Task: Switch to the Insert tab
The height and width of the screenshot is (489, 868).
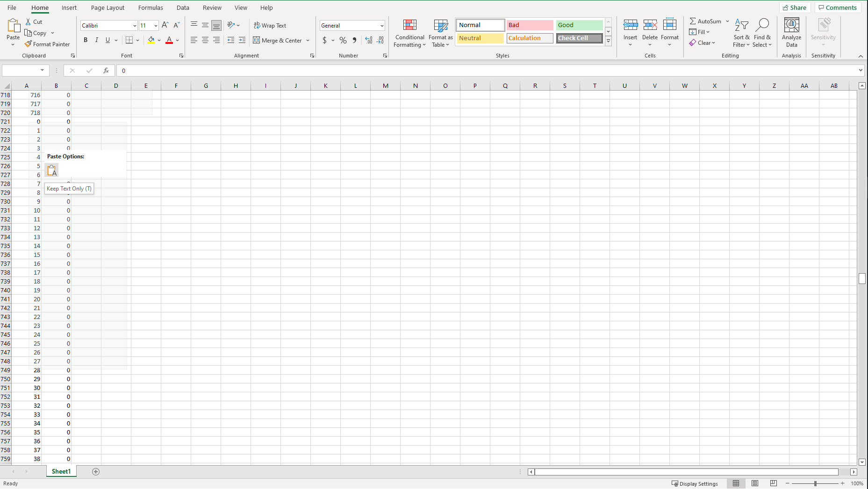Action: pyautogui.click(x=69, y=7)
